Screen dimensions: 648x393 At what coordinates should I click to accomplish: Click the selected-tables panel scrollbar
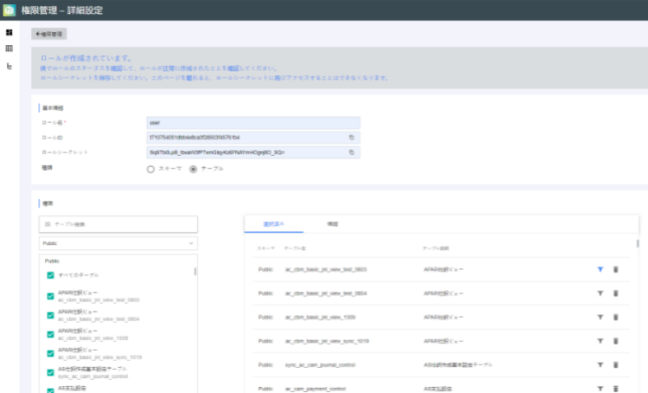pos(638,243)
